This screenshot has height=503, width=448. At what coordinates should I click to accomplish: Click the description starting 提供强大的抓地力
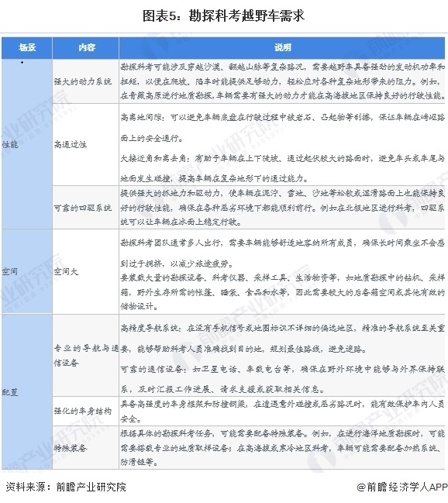pyautogui.click(x=282, y=207)
